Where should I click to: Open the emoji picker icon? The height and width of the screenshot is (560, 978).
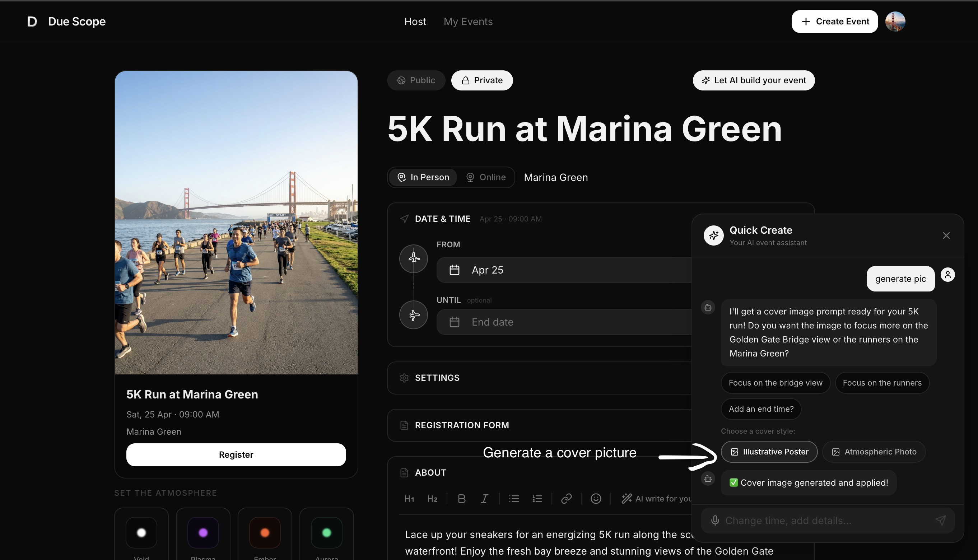coord(596,499)
